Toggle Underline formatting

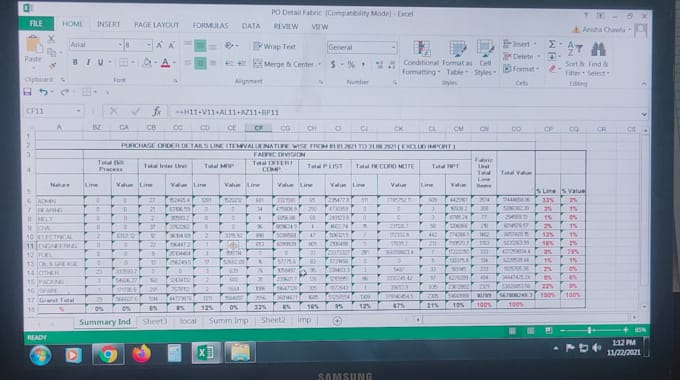pyautogui.click(x=100, y=62)
